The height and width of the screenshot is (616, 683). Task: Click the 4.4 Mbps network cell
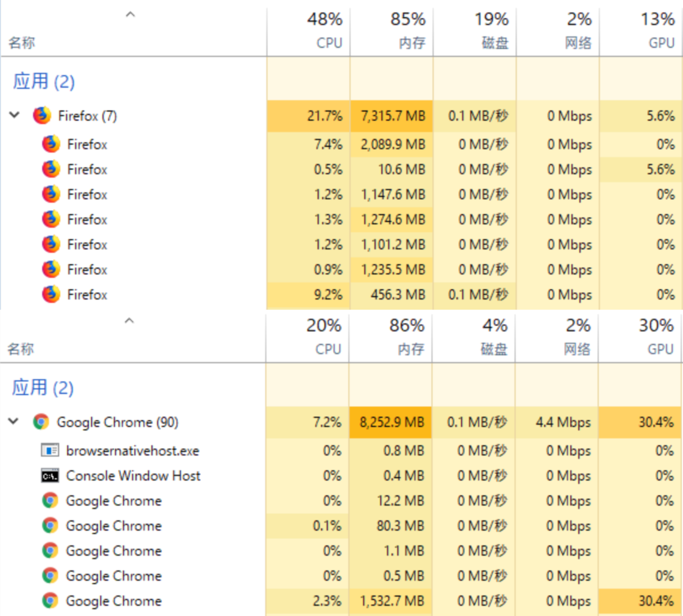(x=557, y=422)
